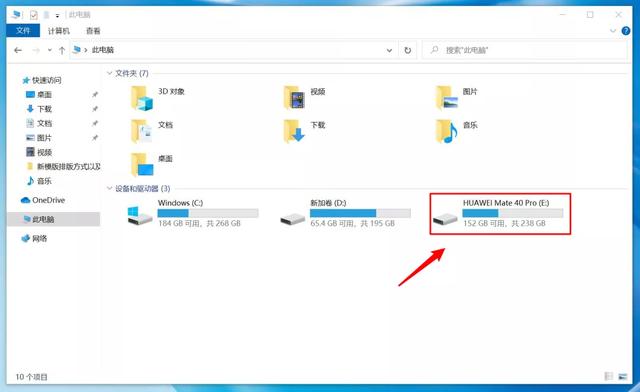Select 下载 in the quick access sidebar

(x=39, y=109)
